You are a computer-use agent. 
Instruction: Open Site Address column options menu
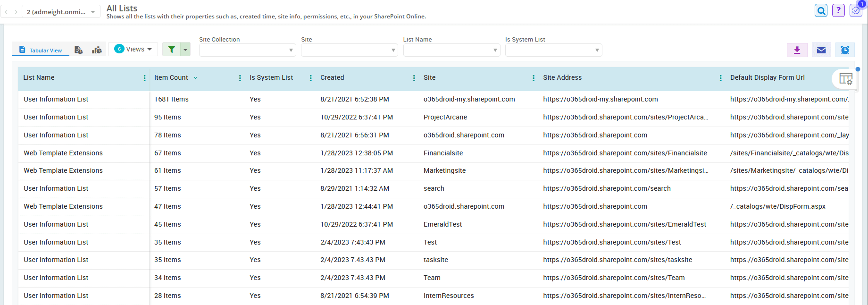(720, 78)
